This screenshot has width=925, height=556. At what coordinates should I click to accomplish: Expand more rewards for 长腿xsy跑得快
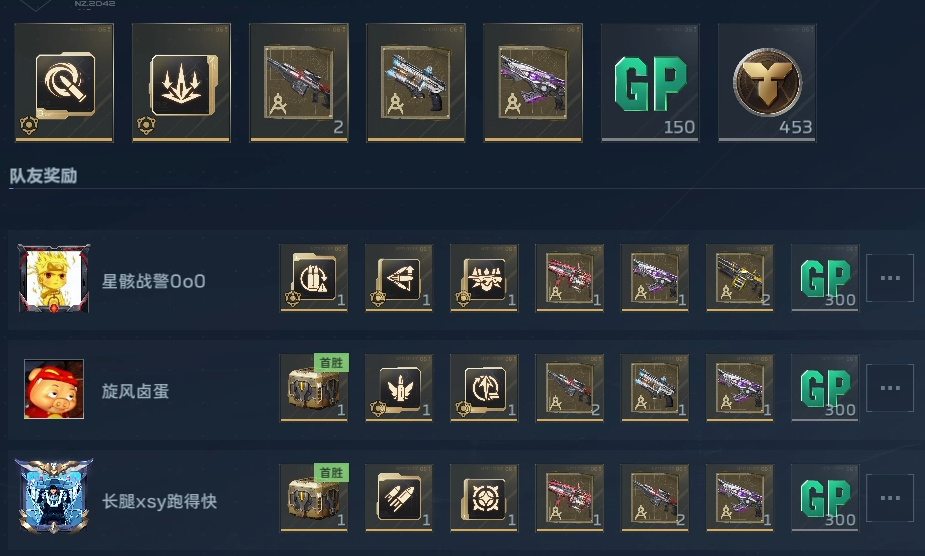click(x=890, y=498)
